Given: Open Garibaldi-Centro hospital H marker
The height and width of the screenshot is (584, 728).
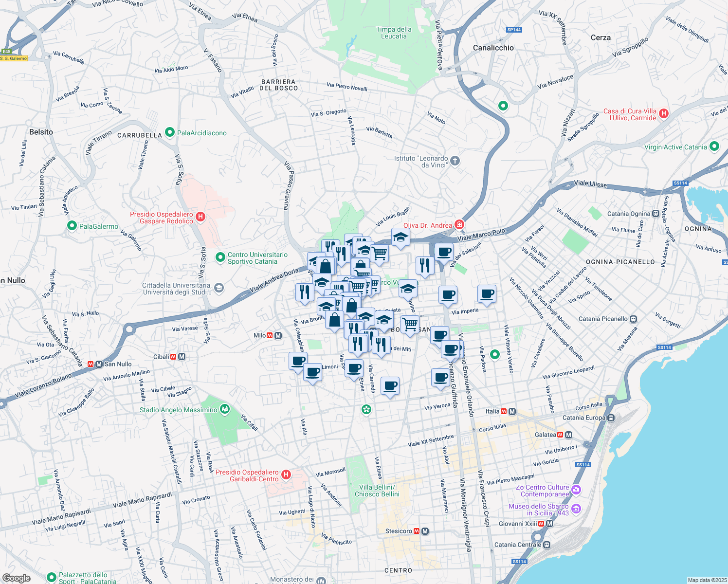Looking at the screenshot, I should pos(286,474).
